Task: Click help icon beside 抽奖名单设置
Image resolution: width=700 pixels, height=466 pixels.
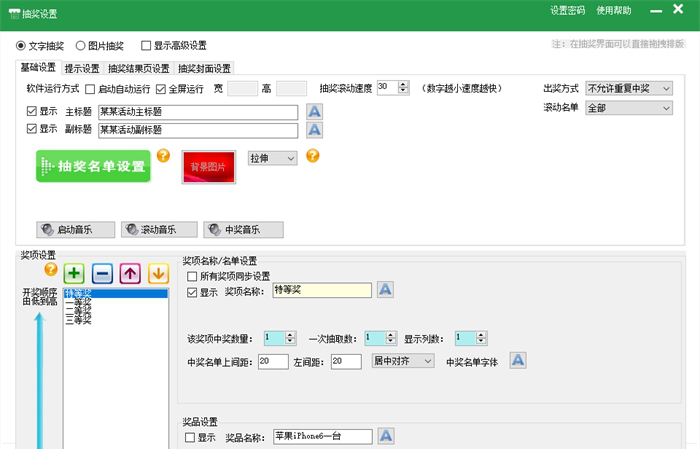Action: [163, 155]
